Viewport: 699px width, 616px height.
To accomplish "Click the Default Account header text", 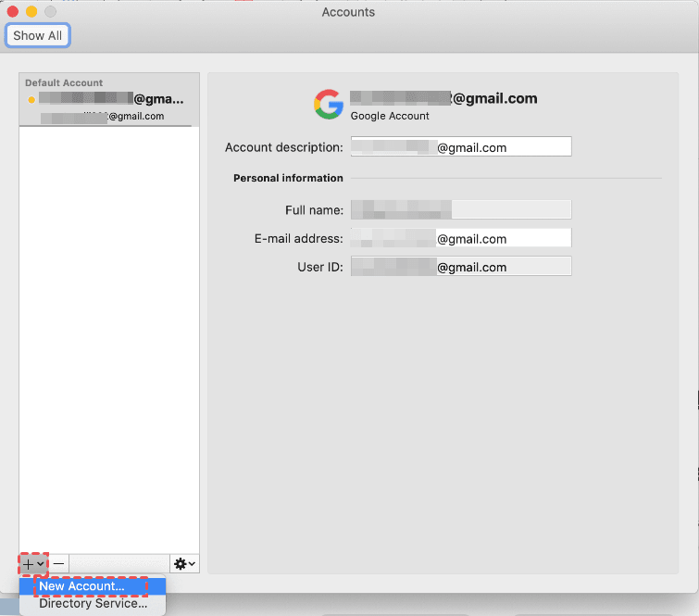I will coord(64,83).
